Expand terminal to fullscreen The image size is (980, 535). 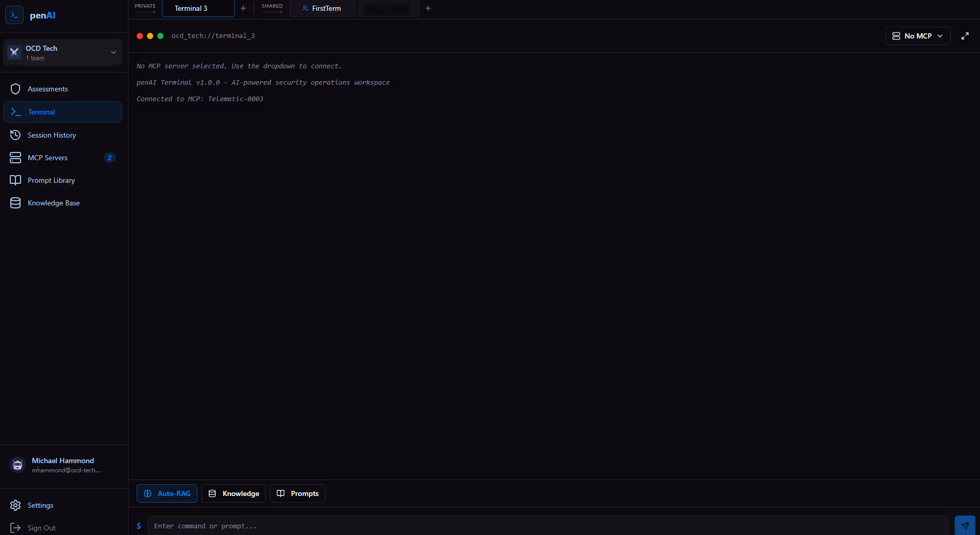[x=965, y=36]
